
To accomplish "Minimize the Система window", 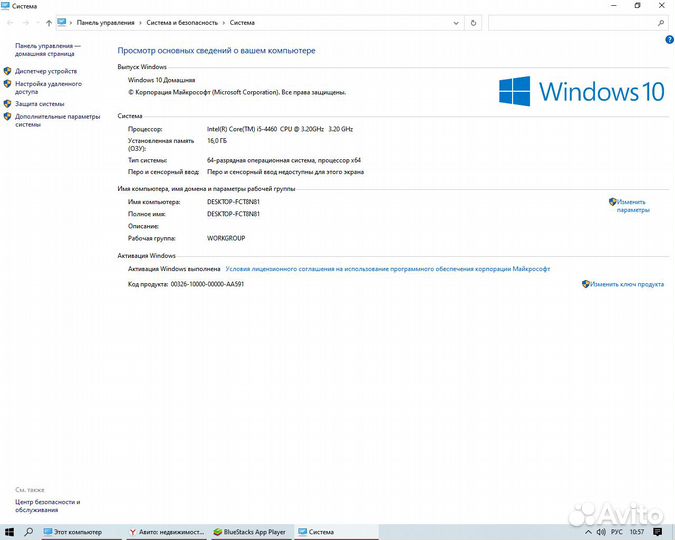I will click(614, 5).
